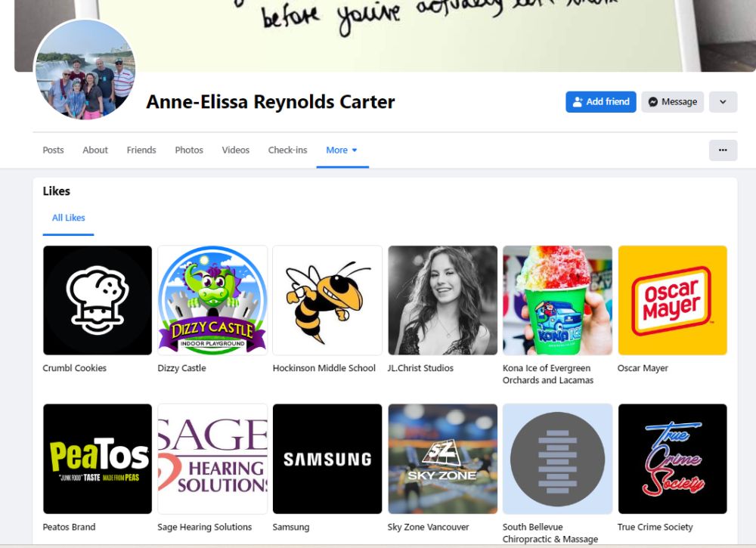Open the True Crime Society neon logo

(673, 459)
